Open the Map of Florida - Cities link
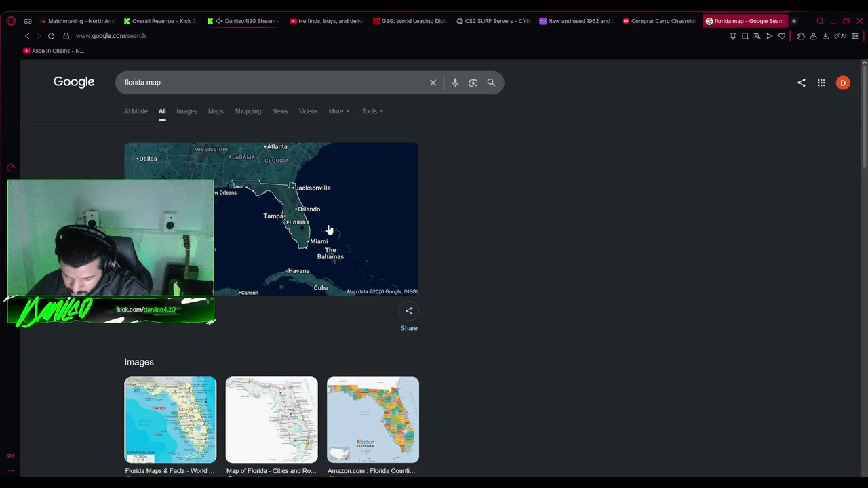The height and width of the screenshot is (488, 868). [271, 471]
